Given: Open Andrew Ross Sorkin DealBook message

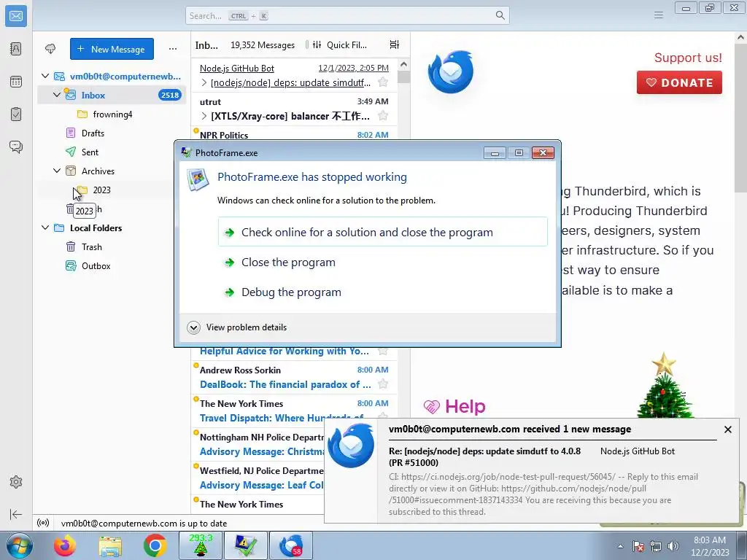Looking at the screenshot, I should 294,377.
